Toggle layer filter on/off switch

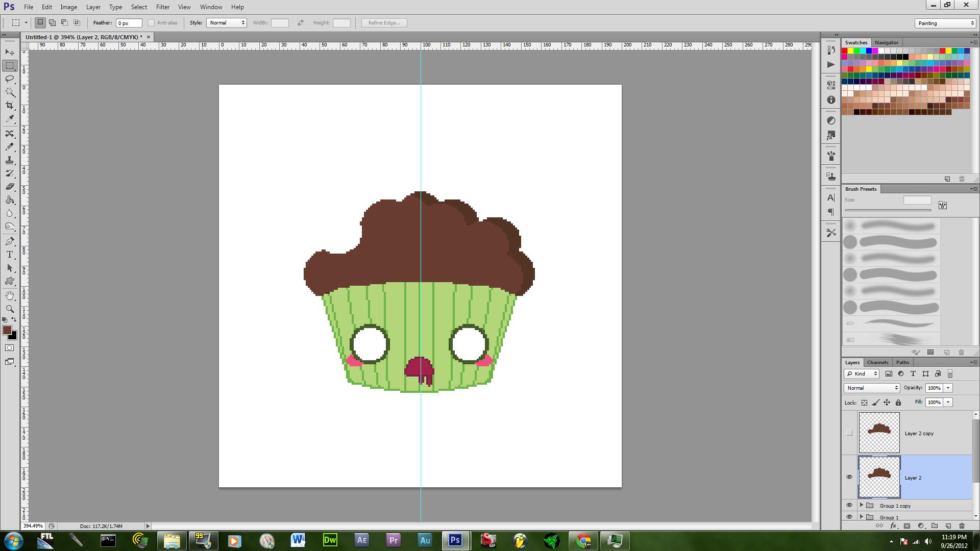click(x=950, y=374)
